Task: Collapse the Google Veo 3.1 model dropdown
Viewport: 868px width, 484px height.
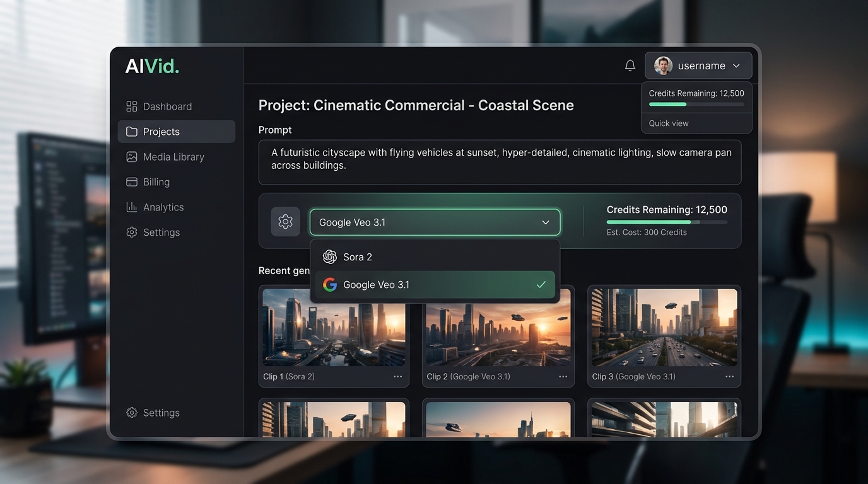Action: point(435,222)
